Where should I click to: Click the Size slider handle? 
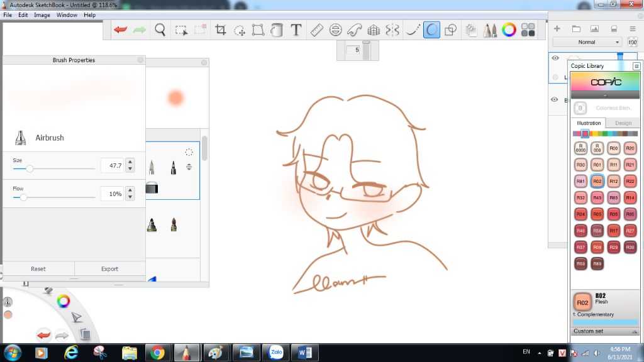click(30, 168)
